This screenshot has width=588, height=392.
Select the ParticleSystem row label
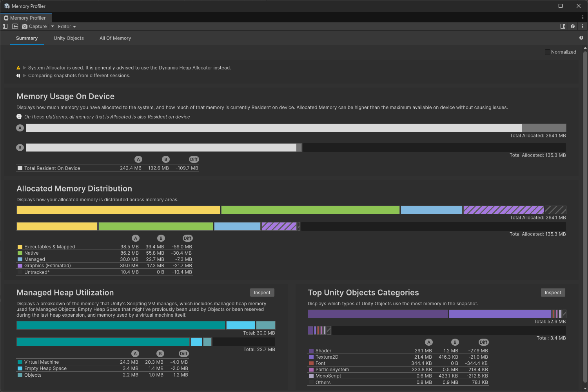tap(332, 370)
